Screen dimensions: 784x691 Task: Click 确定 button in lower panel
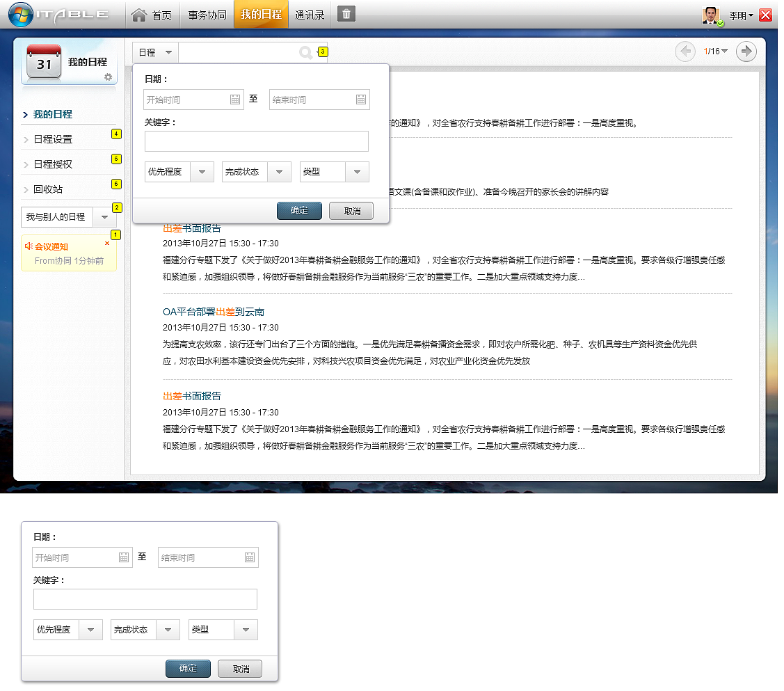tap(188, 669)
